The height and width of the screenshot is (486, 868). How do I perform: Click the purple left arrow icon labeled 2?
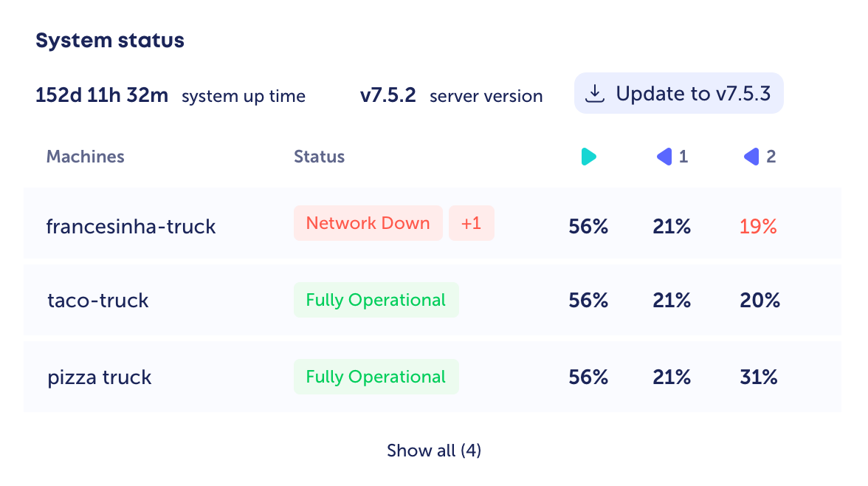752,157
